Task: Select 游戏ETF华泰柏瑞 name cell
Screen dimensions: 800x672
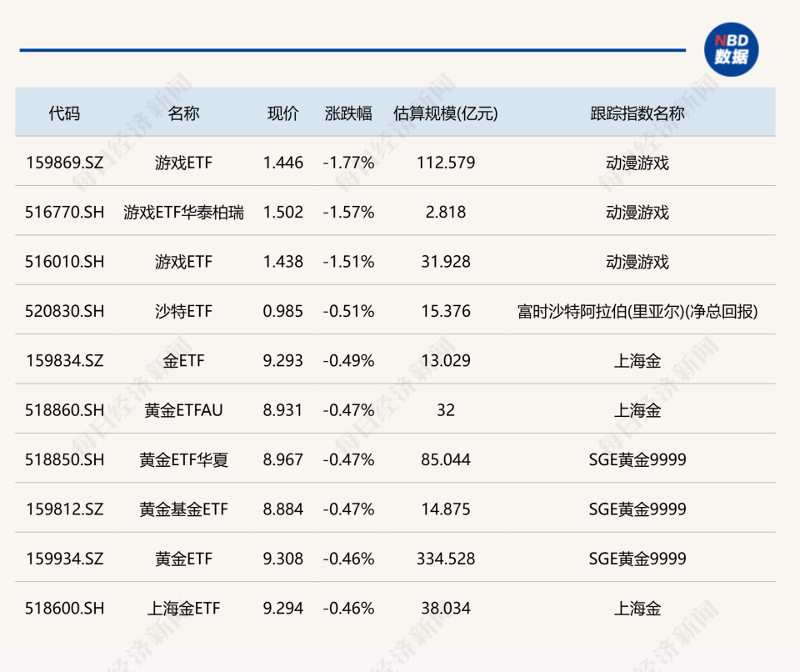Action: pos(183,212)
